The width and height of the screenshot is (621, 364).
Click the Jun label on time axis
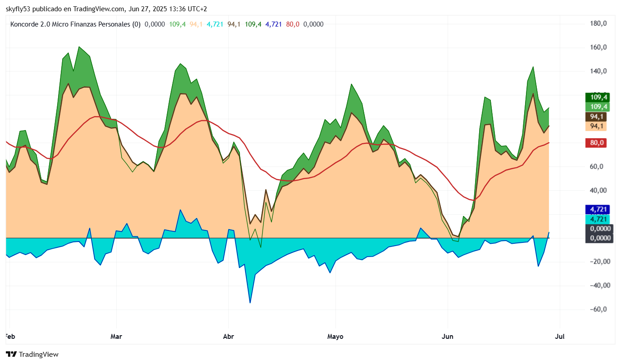pos(448,337)
